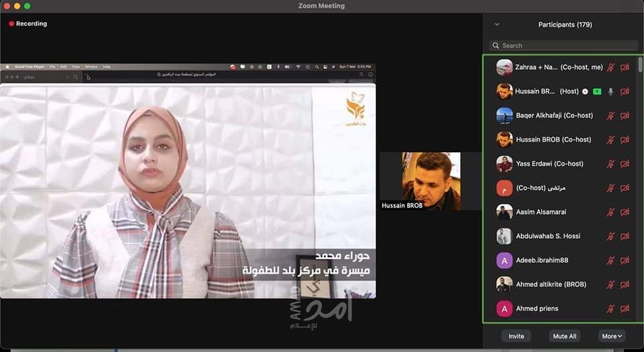Screen dimensions: 644x352
Task: Select Ahmed priens participant name
Action: tap(537, 308)
